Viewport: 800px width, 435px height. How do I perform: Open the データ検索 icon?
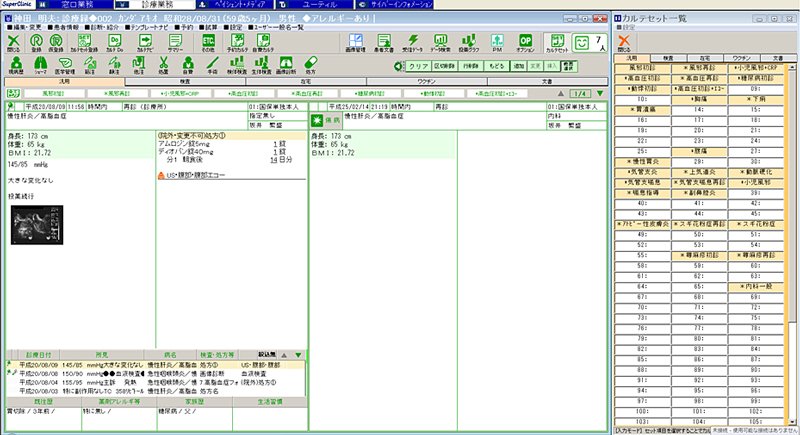point(440,43)
